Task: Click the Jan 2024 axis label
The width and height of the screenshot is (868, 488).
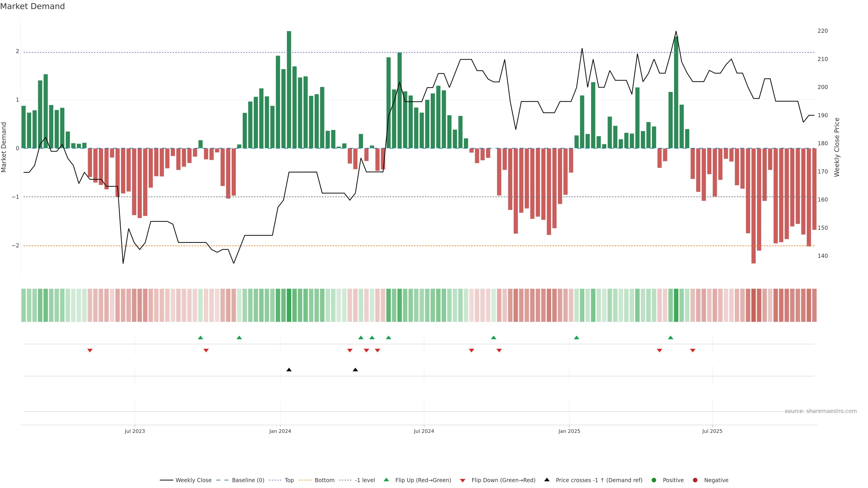Action: pyautogui.click(x=280, y=431)
